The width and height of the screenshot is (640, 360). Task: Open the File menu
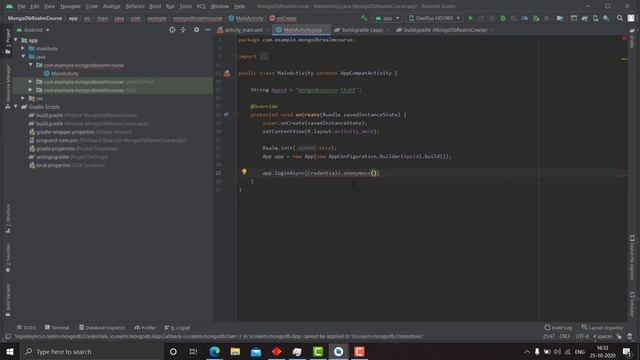pyautogui.click(x=21, y=6)
